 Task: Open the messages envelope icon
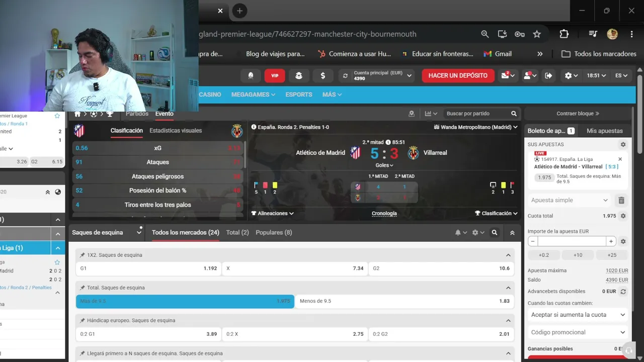pyautogui.click(x=507, y=75)
